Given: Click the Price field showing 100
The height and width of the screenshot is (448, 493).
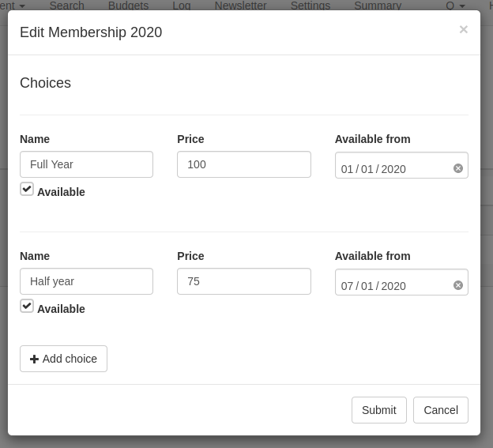Looking at the screenshot, I should pyautogui.click(x=243, y=164).
